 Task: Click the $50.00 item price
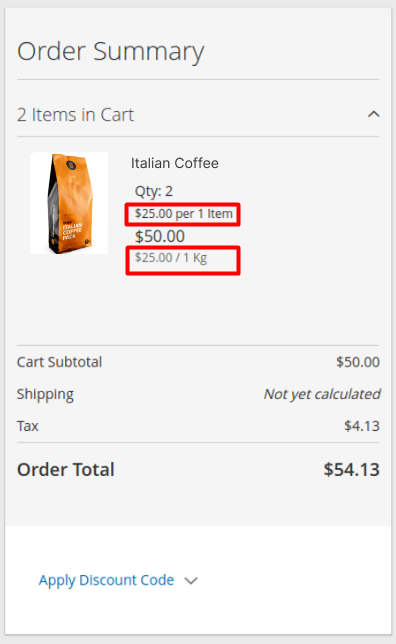tap(160, 237)
